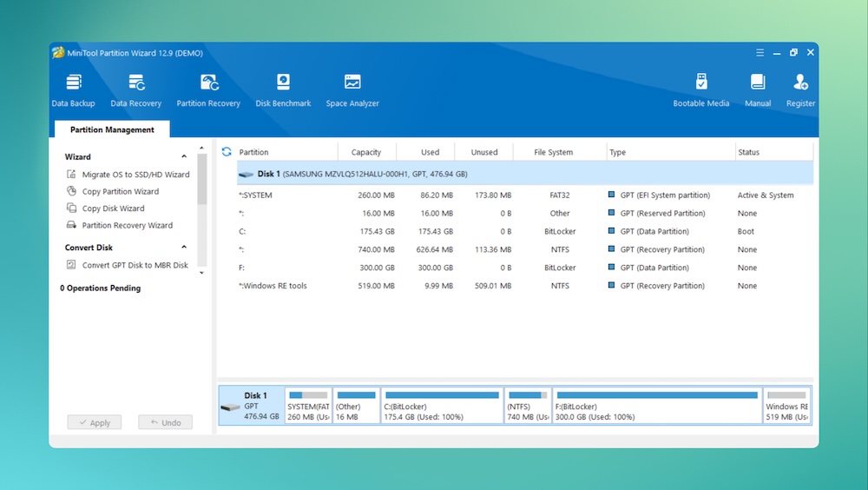Viewport: 868px width, 490px height.
Task: Collapse the Convert Disk section
Action: coord(184,248)
